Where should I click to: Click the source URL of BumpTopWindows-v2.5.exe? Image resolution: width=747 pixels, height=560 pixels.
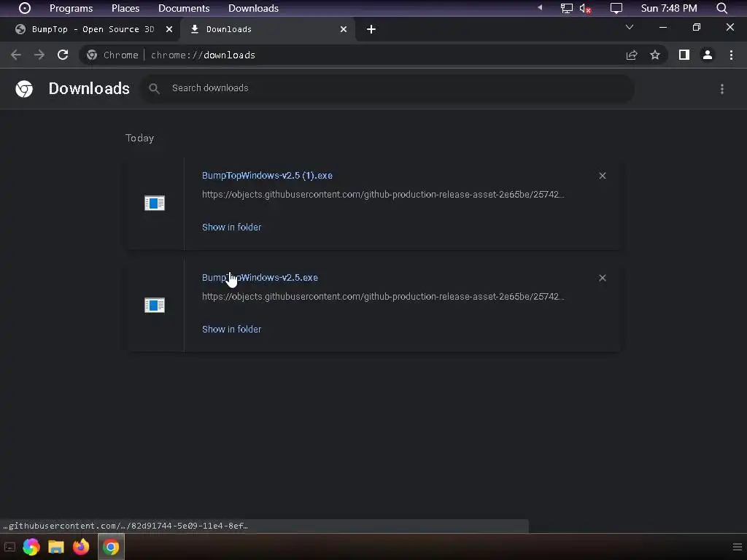(x=383, y=296)
